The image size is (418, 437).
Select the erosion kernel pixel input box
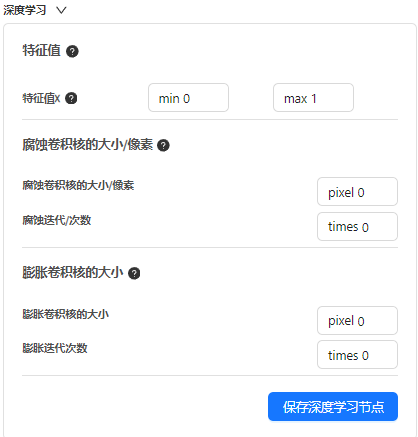(357, 192)
